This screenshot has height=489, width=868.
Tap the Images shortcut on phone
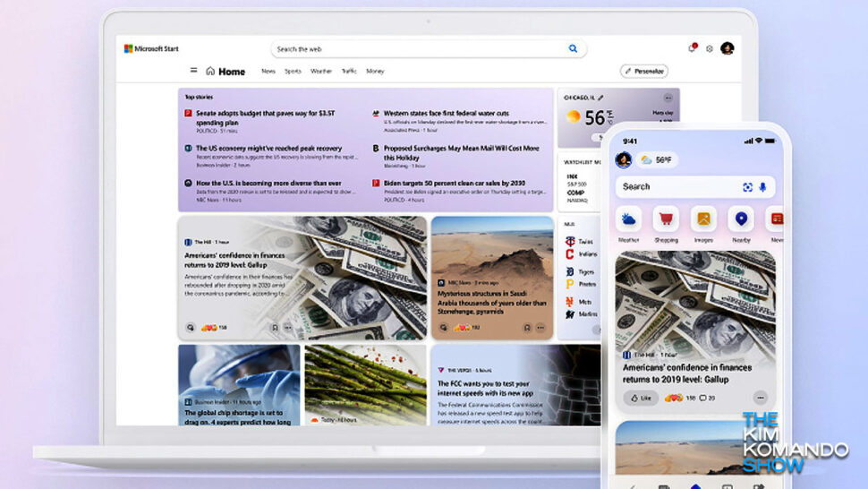703,219
